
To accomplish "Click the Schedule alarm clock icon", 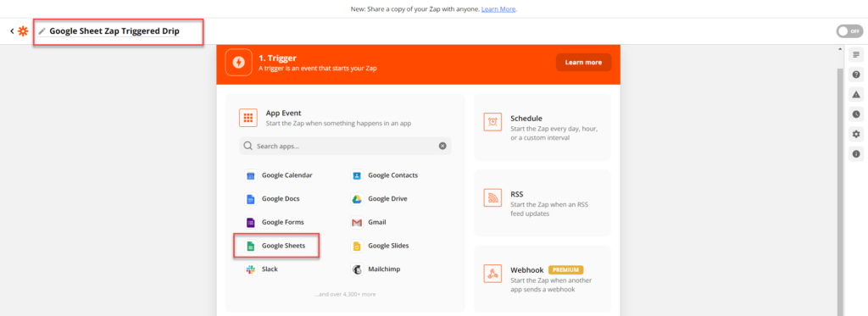I will tap(492, 122).
